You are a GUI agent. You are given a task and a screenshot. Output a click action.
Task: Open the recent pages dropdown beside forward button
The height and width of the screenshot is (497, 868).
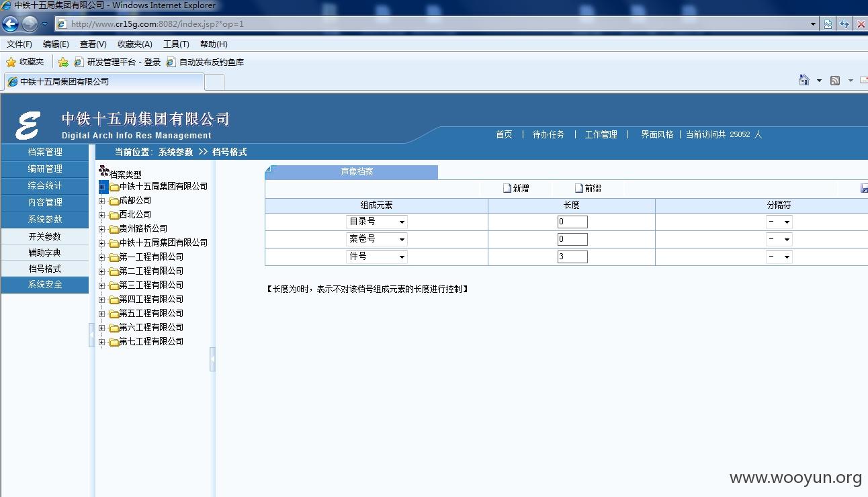pos(45,24)
